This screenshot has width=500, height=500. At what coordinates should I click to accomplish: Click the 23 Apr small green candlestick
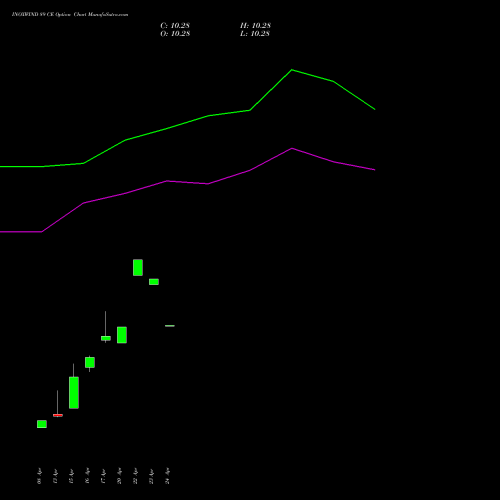[154, 282]
